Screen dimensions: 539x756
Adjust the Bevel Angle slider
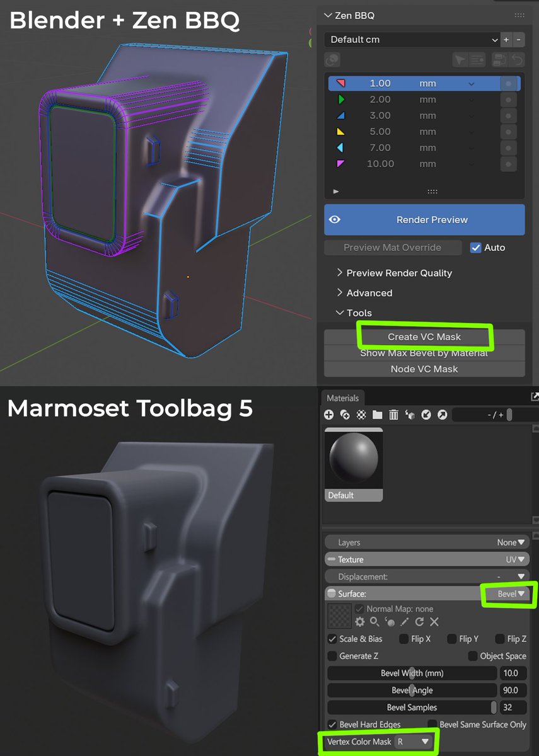point(412,690)
